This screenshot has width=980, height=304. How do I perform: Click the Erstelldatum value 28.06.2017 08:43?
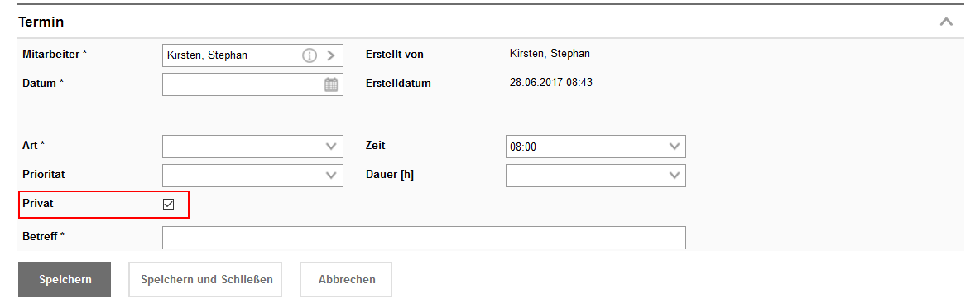coord(551,82)
